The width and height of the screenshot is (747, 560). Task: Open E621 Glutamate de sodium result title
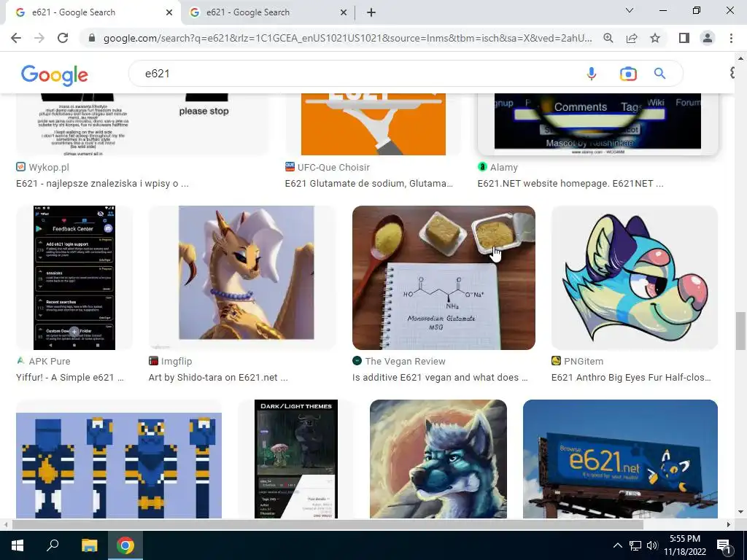pos(368,183)
